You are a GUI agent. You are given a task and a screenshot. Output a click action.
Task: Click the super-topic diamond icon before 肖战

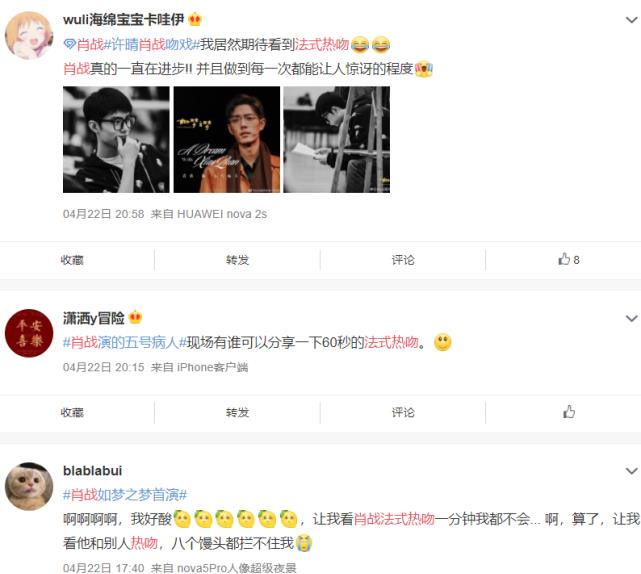pyautogui.click(x=70, y=44)
